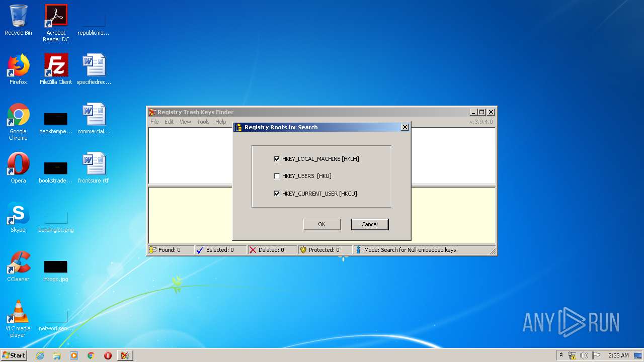Click the 'Mode: Search for Null-embedded keys' text
This screenshot has height=362, width=644.
[x=410, y=250]
